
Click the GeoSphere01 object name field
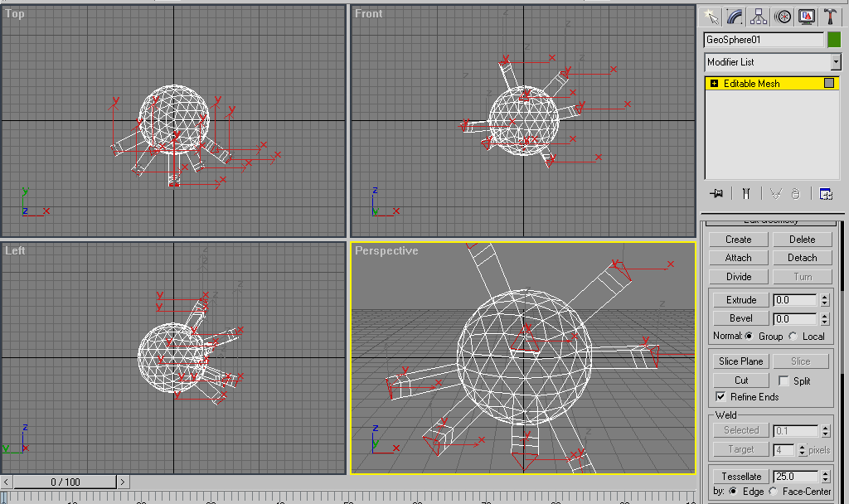pyautogui.click(x=764, y=40)
